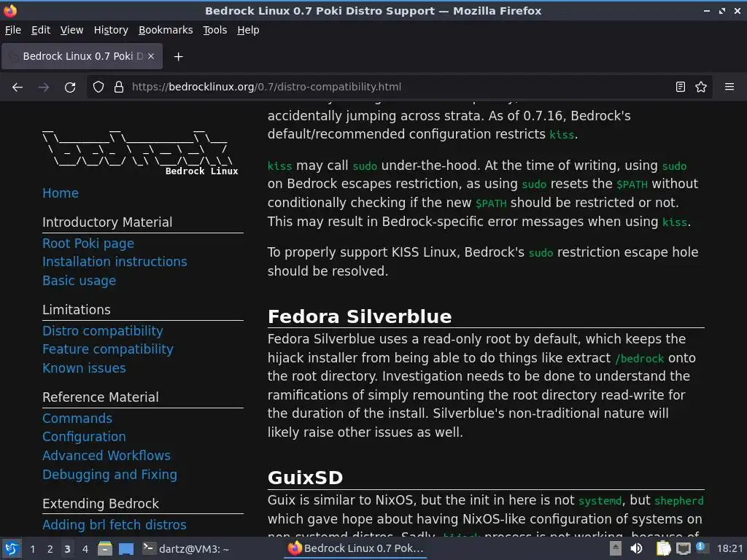747x560 pixels.
Task: Click the GuixSD heading
Action: click(x=306, y=478)
